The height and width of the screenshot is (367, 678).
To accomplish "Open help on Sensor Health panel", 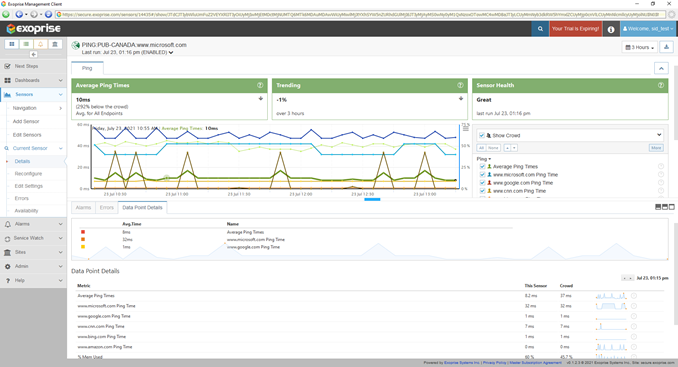I will point(661,85).
